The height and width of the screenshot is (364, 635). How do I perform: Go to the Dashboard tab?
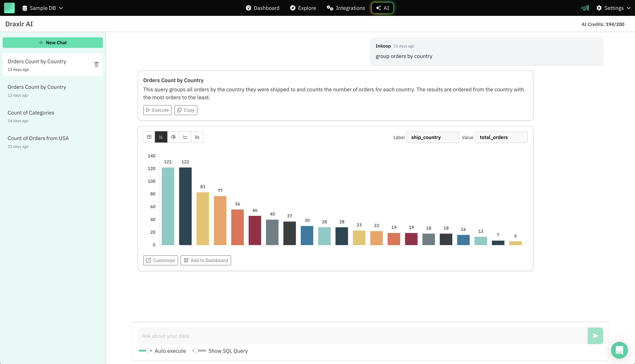(263, 8)
